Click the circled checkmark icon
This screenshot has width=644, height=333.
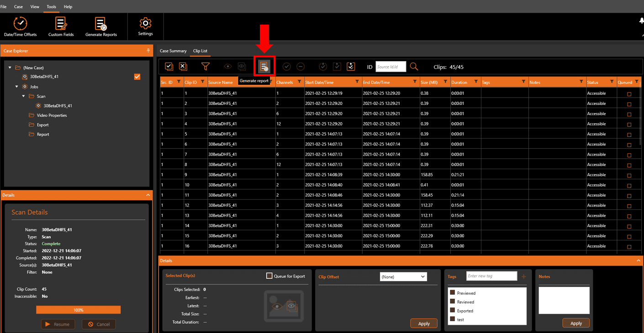coord(286,67)
